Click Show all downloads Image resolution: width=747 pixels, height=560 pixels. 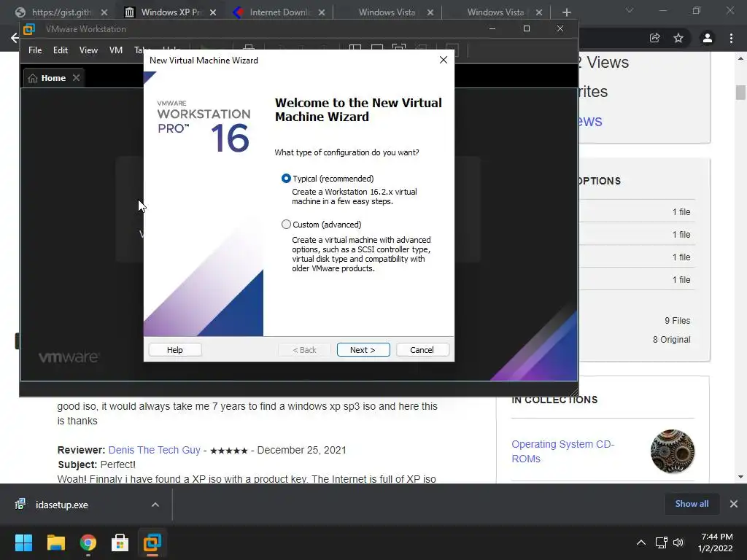point(692,504)
